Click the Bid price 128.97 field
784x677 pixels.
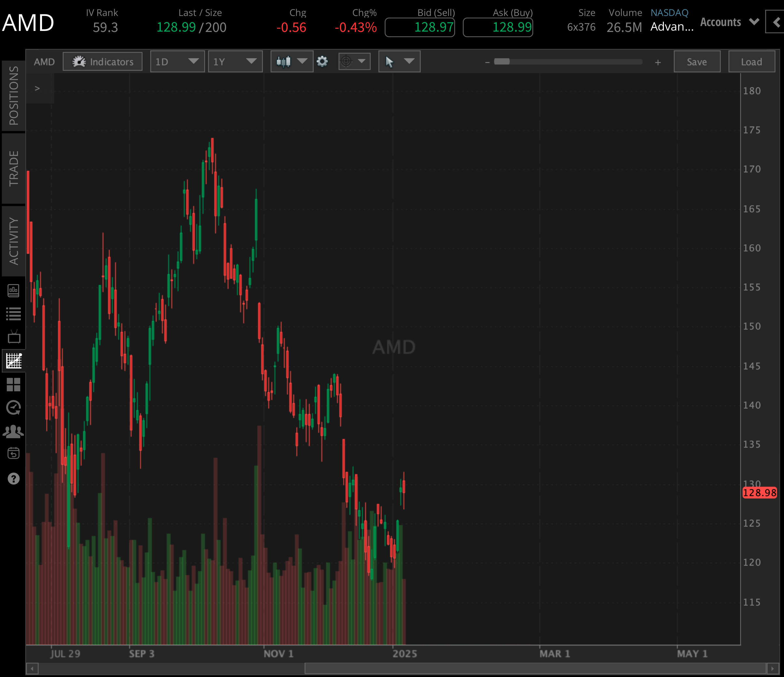click(420, 27)
